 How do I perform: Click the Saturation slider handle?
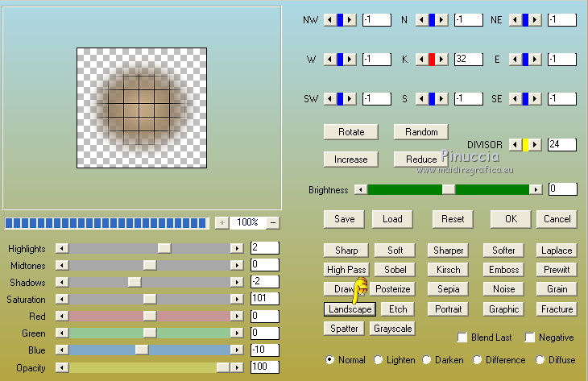[x=149, y=299]
